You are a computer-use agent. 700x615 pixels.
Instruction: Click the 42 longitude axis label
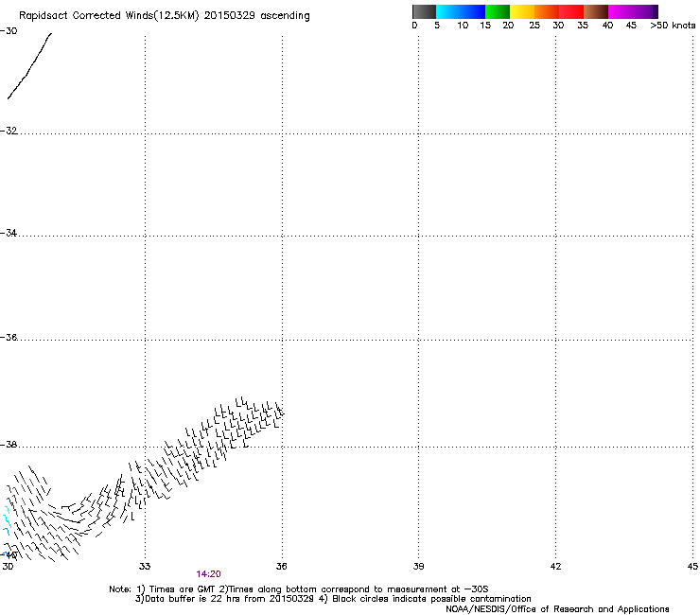pyautogui.click(x=555, y=567)
